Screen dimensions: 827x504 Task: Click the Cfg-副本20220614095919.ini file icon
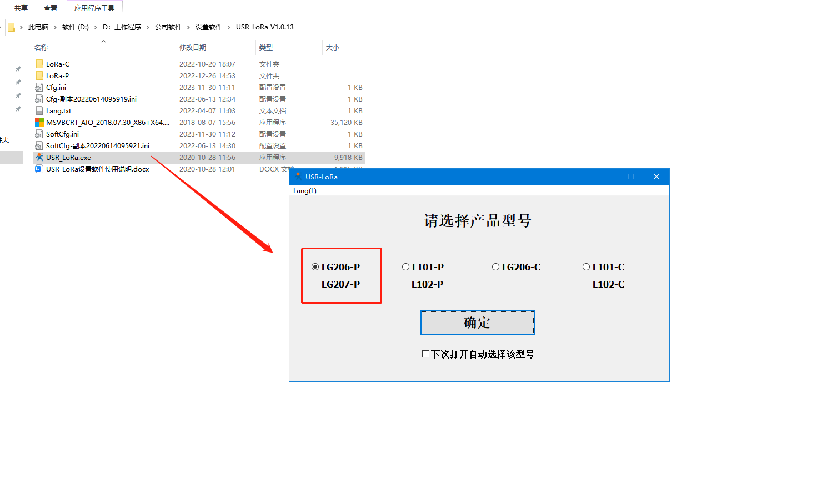pyautogui.click(x=39, y=99)
